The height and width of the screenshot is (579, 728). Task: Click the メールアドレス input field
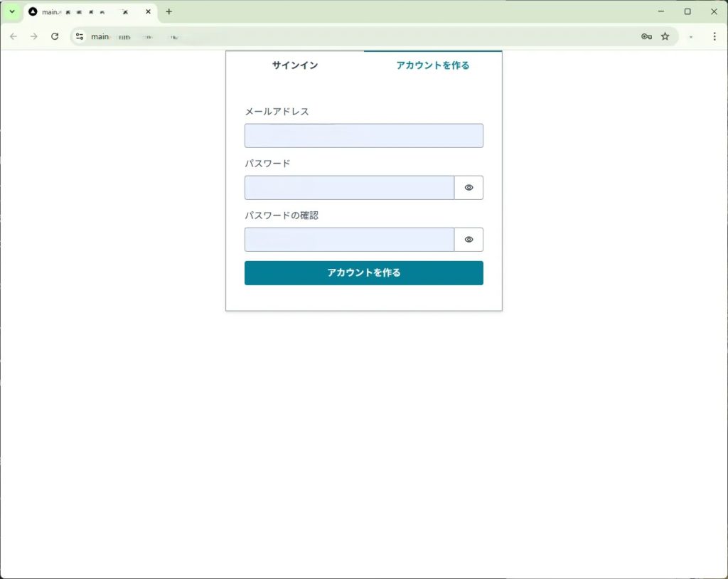363,136
